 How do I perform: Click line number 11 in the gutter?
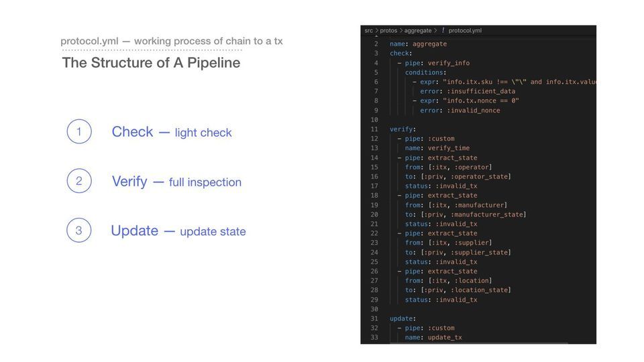374,129
